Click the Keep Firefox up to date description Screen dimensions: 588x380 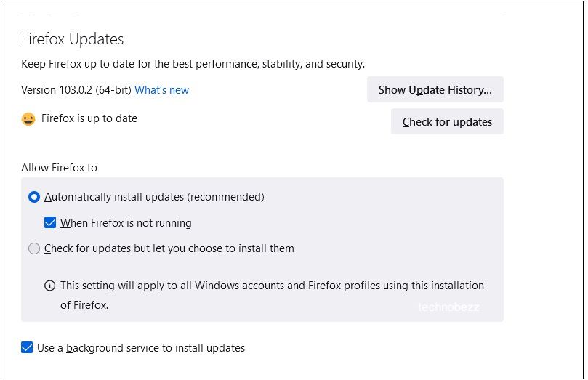click(x=193, y=64)
